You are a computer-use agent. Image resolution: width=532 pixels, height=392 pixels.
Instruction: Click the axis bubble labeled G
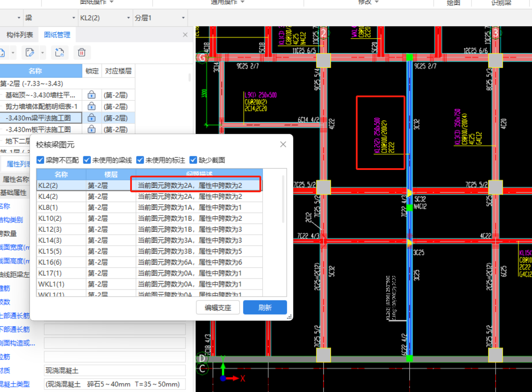(x=202, y=57)
